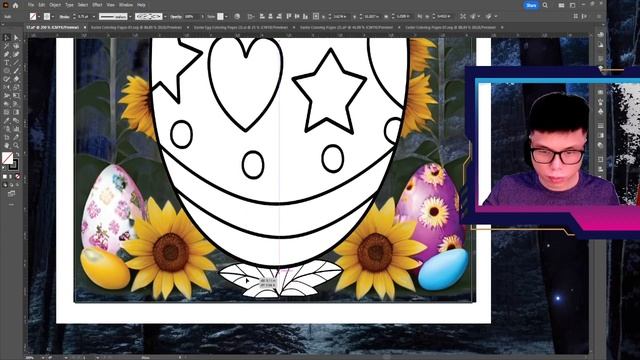
Task: Click Vertical Align Bottom icon
Action: (305, 16)
